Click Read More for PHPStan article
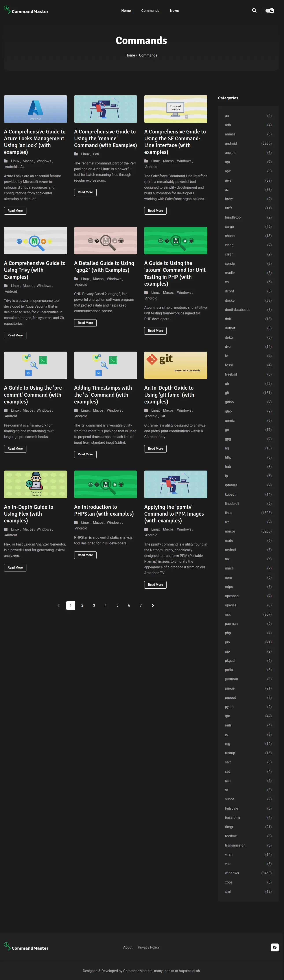The height and width of the screenshot is (980, 284). coord(85,555)
